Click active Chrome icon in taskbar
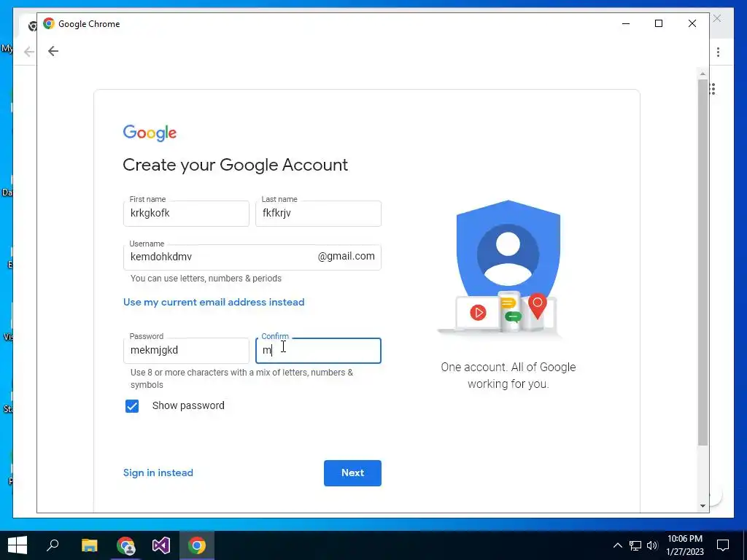This screenshot has height=560, width=747. [197, 545]
